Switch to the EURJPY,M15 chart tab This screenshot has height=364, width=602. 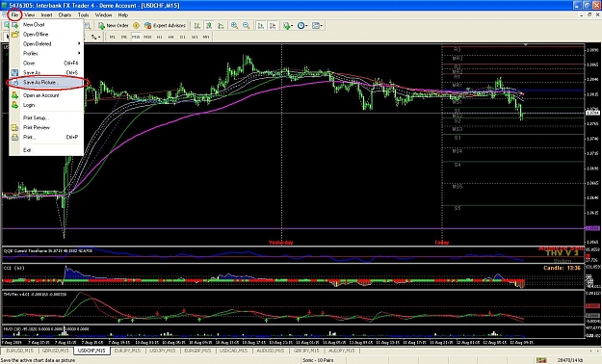127,351
